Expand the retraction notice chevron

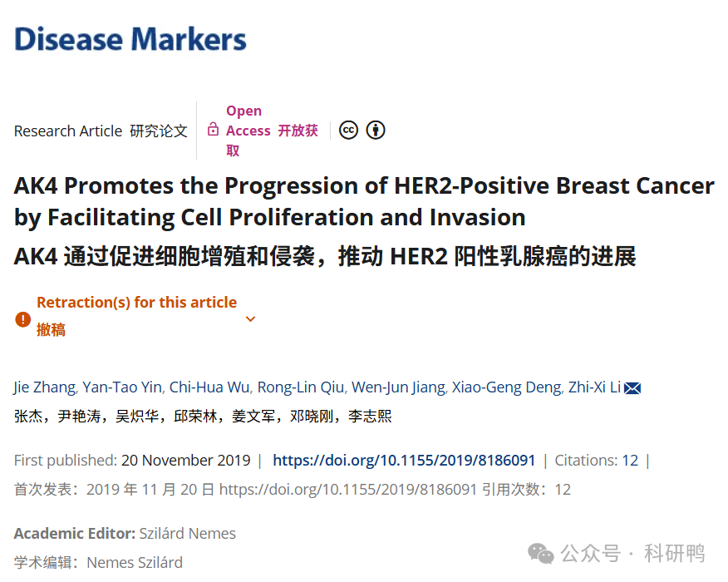250,319
